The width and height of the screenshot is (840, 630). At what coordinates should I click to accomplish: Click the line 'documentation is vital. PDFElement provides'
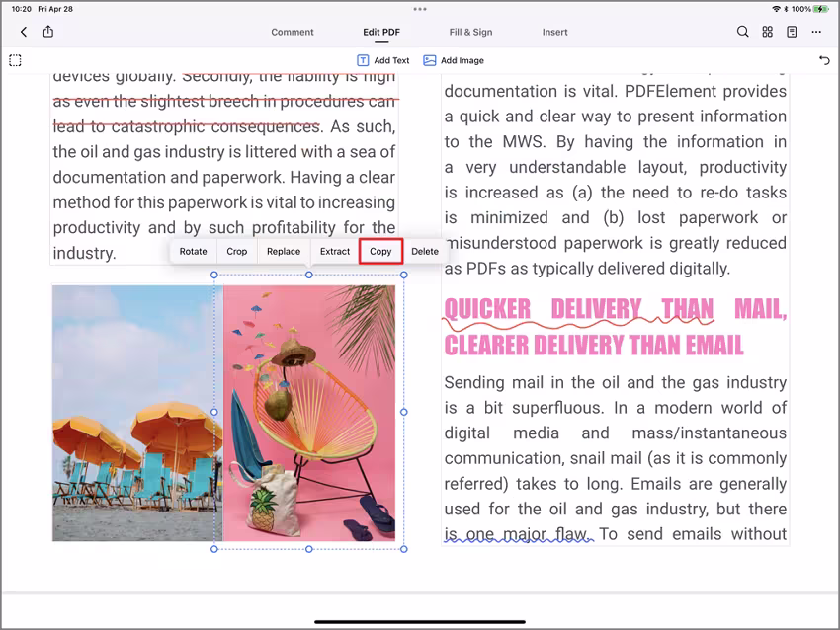point(615,91)
